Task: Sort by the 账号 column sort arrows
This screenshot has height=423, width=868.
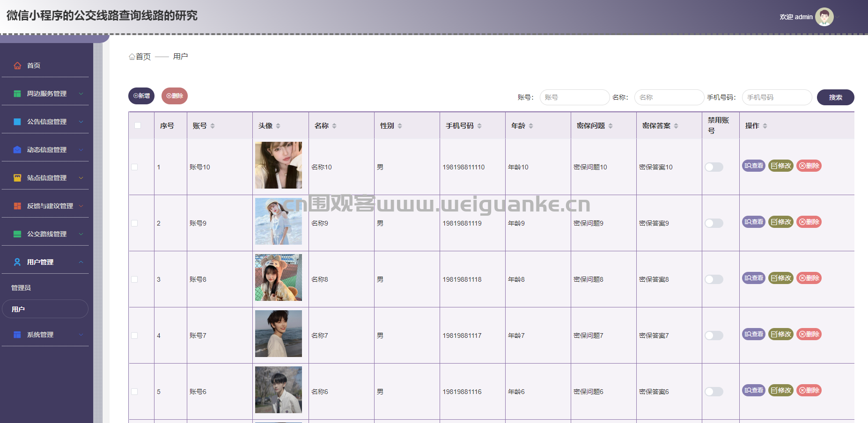Action: (x=213, y=126)
